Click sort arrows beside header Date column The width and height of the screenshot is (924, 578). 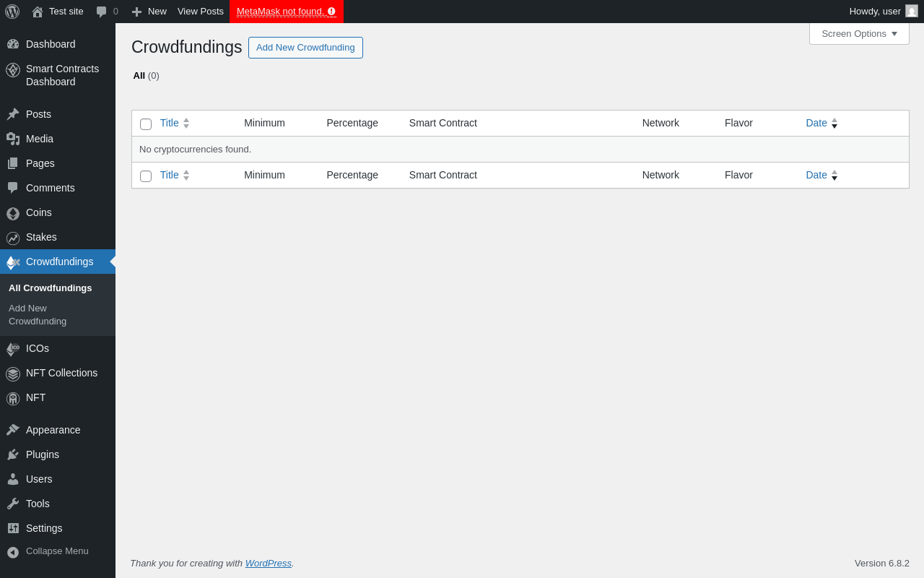click(x=834, y=124)
